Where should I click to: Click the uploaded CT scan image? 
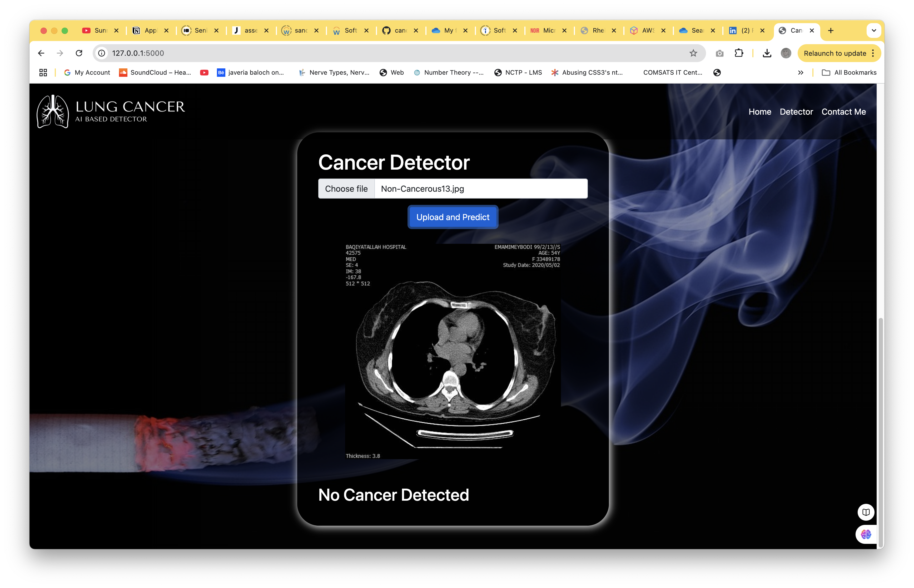453,351
